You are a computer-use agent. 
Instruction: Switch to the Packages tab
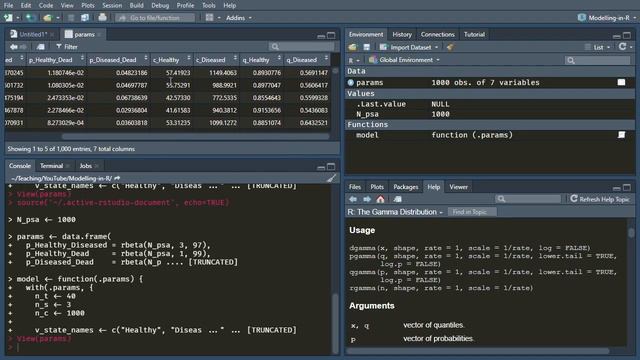(x=405, y=187)
